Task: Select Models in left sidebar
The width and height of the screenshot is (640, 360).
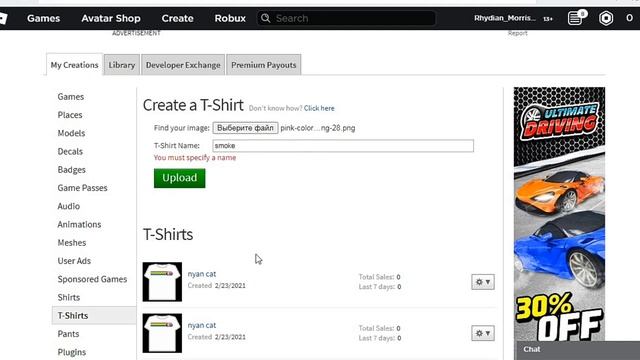Action: coord(71,133)
